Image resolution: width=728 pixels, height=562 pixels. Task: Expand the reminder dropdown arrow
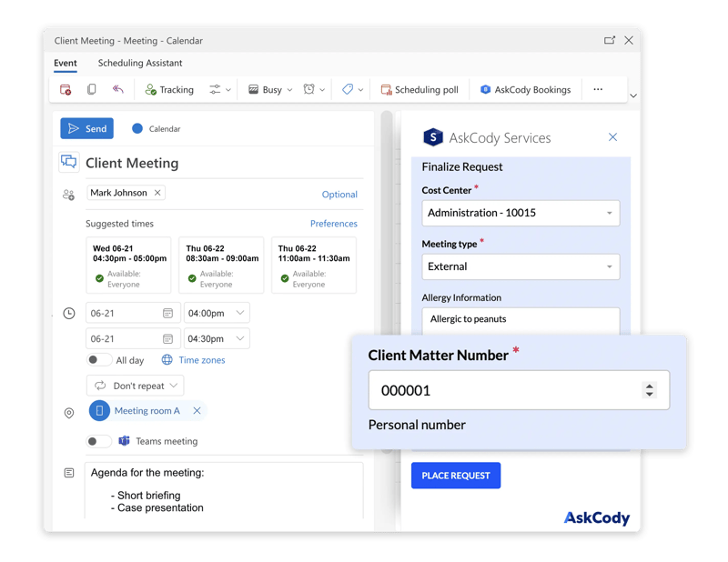coord(322,90)
